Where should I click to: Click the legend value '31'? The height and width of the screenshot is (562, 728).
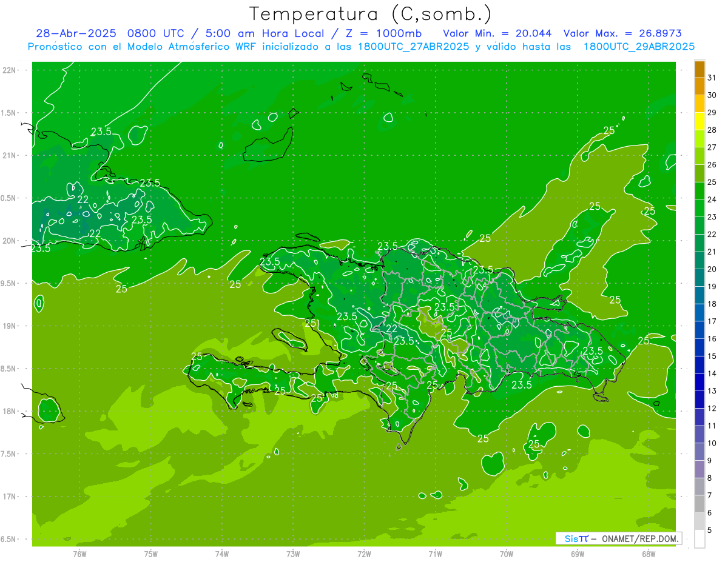coord(712,78)
